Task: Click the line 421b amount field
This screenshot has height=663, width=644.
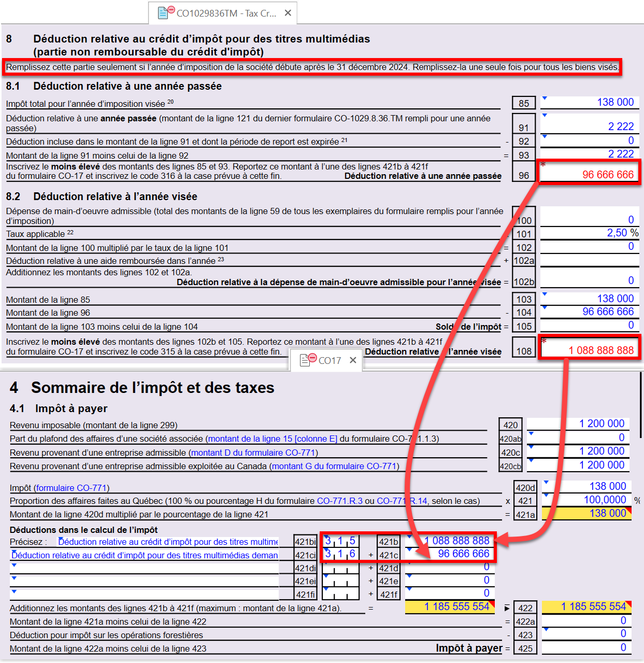Action: [x=449, y=541]
